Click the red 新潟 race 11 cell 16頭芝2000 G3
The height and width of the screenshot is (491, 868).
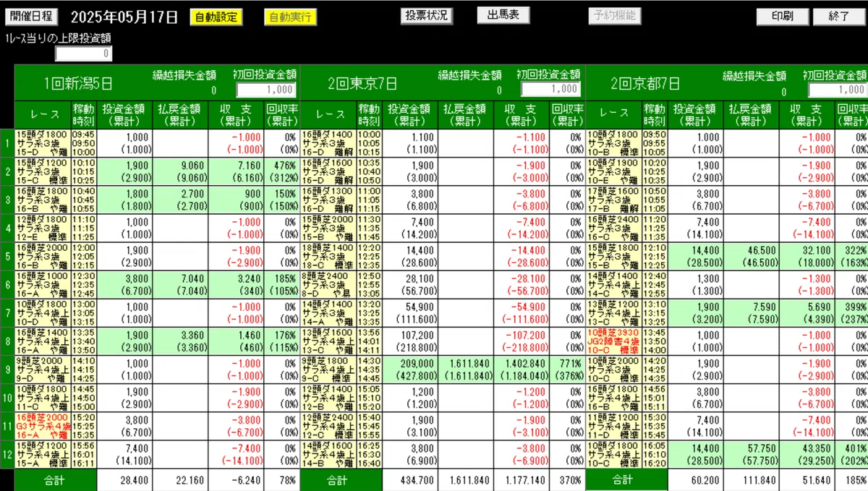pos(43,426)
